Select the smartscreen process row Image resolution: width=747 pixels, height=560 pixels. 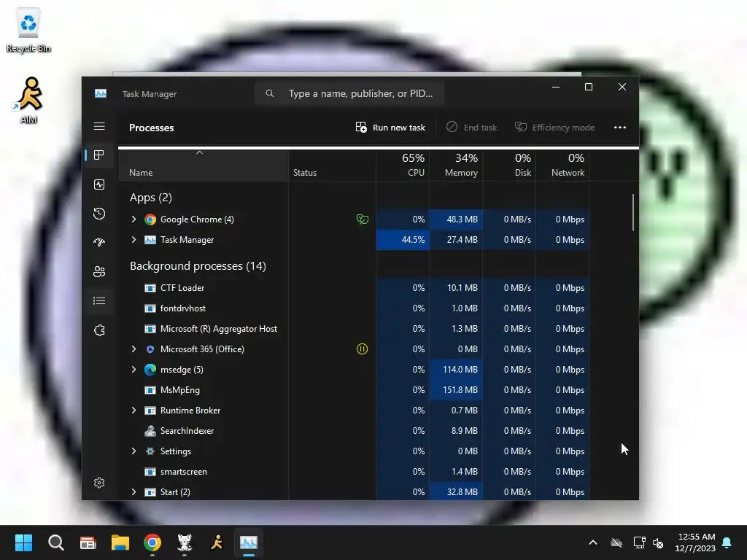[354, 472]
